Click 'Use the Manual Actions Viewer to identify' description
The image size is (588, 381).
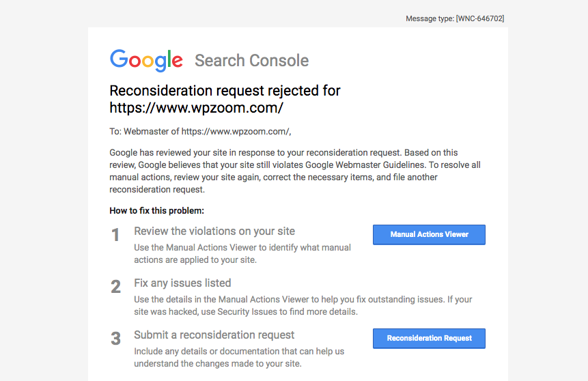coord(242,253)
